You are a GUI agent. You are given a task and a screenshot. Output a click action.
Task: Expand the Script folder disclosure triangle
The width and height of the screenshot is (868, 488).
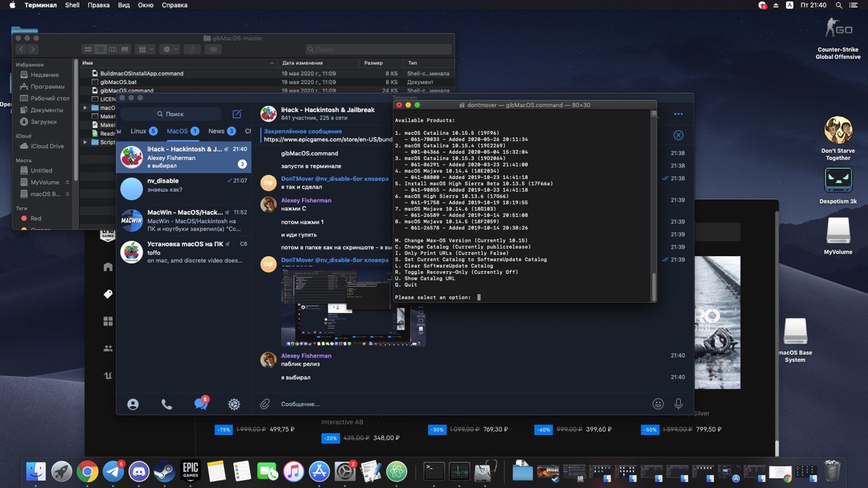[85, 142]
